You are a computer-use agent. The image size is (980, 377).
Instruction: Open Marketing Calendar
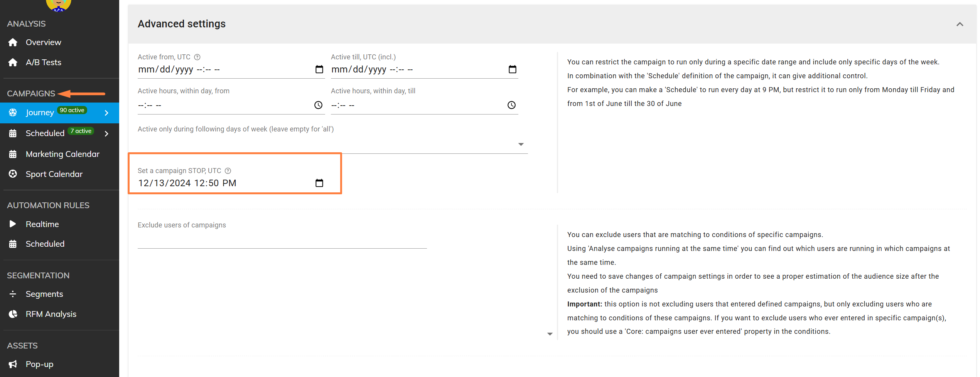click(62, 154)
